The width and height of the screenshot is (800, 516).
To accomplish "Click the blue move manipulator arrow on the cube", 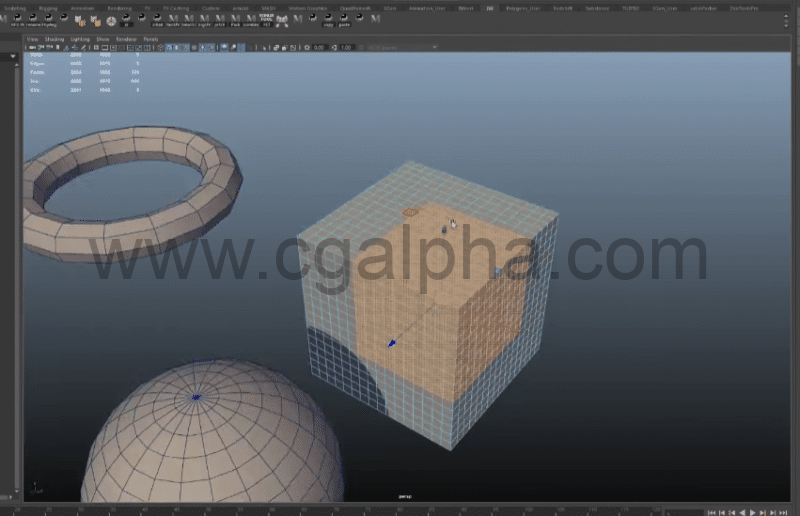I will point(392,344).
